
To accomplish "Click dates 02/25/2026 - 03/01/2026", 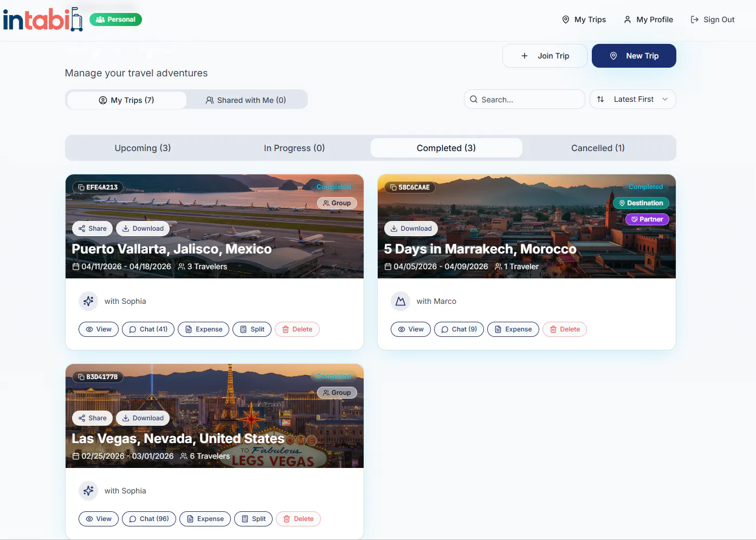I will click(x=123, y=456).
